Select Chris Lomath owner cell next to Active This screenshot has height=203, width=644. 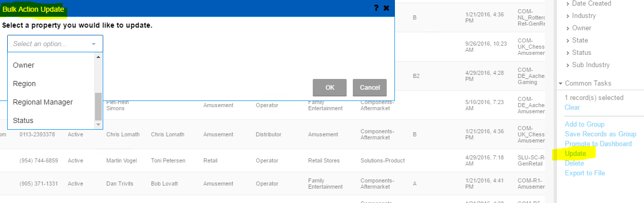[123, 134]
